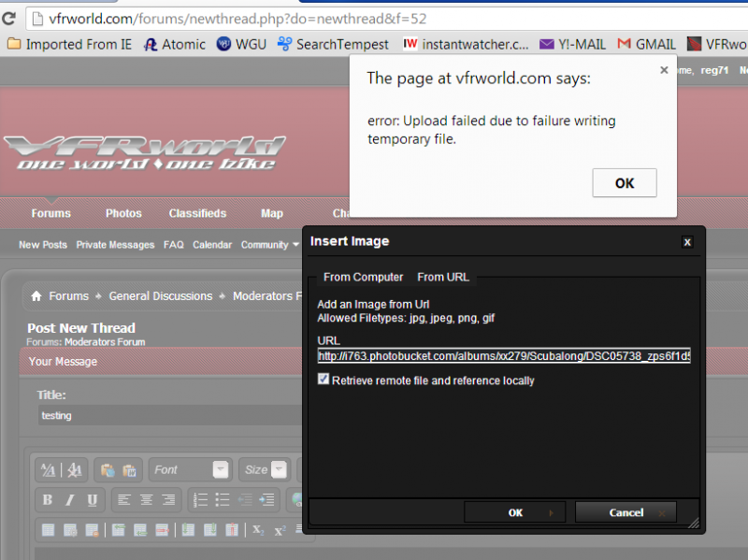Click the image URL input field
Viewport: 748px width, 560px height.
(503, 356)
